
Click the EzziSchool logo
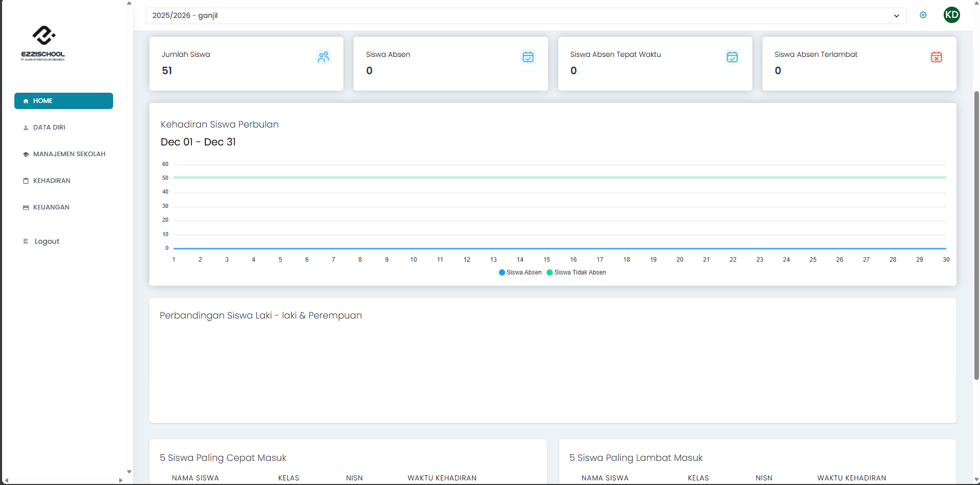(43, 43)
